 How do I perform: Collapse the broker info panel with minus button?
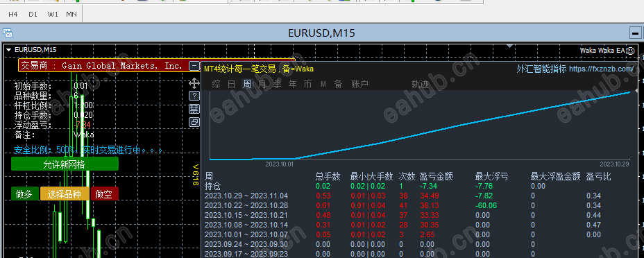click(194, 66)
